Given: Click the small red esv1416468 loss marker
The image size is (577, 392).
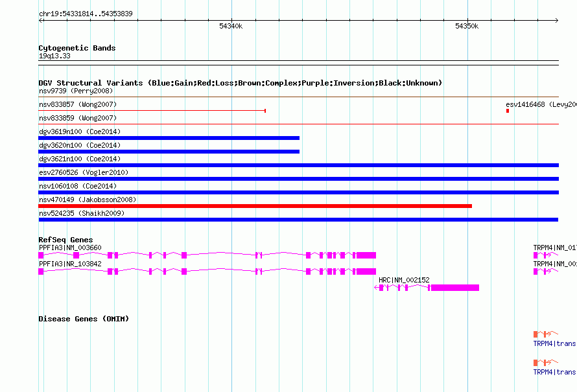Looking at the screenshot, I should pyautogui.click(x=508, y=111).
